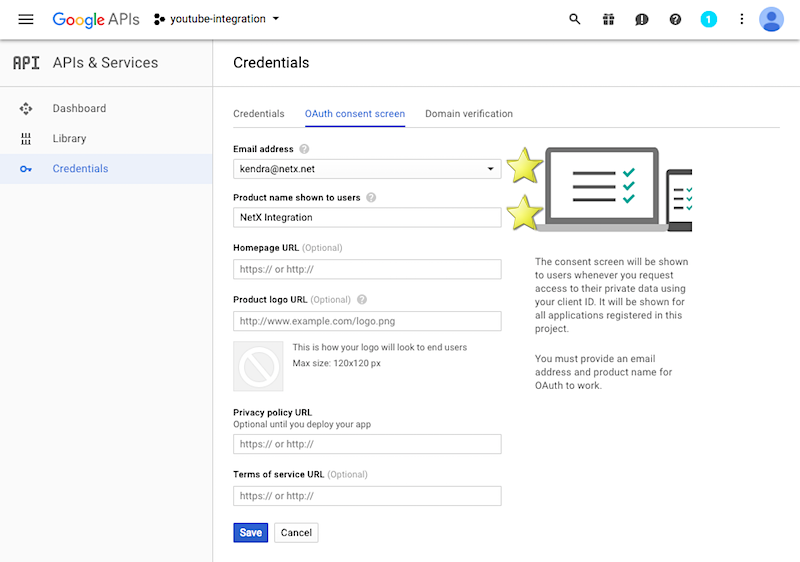Image resolution: width=800 pixels, height=562 pixels.
Task: Open the help question mark icon
Action: (x=675, y=19)
